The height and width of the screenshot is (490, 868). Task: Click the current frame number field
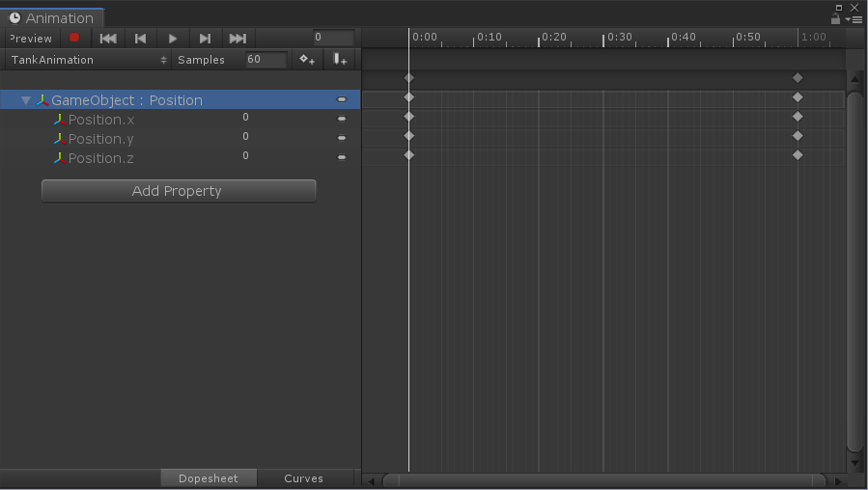333,38
